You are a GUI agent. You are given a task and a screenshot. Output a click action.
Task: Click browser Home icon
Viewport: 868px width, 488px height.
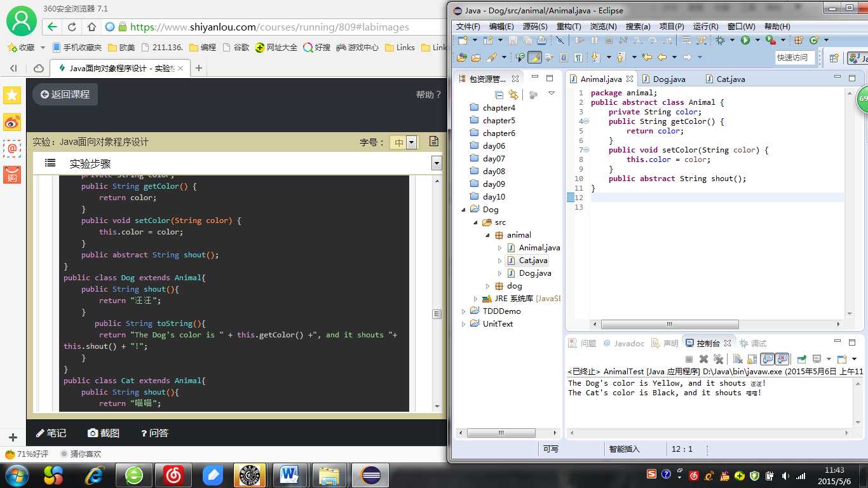[92, 27]
